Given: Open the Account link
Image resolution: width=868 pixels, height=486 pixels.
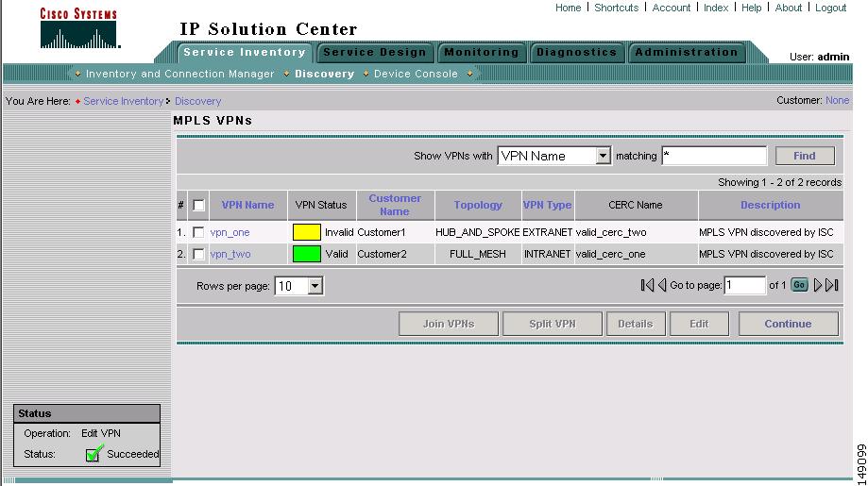Looking at the screenshot, I should coord(671,8).
